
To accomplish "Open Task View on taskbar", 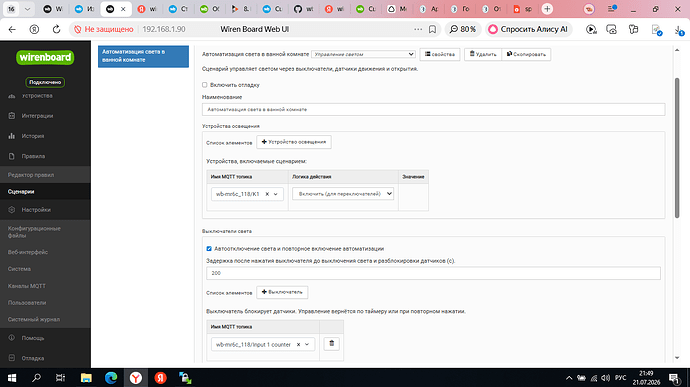I will tap(60, 378).
